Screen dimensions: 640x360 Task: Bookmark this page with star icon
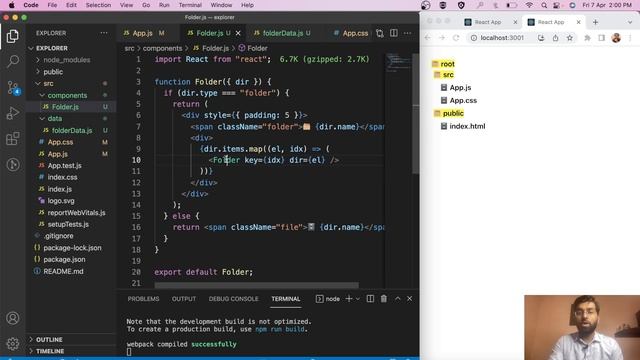(569, 38)
